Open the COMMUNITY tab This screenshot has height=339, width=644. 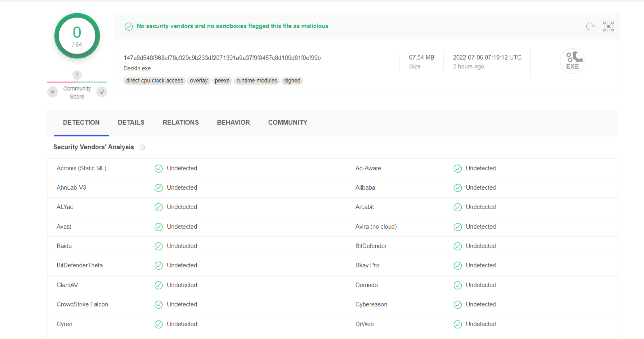[288, 122]
